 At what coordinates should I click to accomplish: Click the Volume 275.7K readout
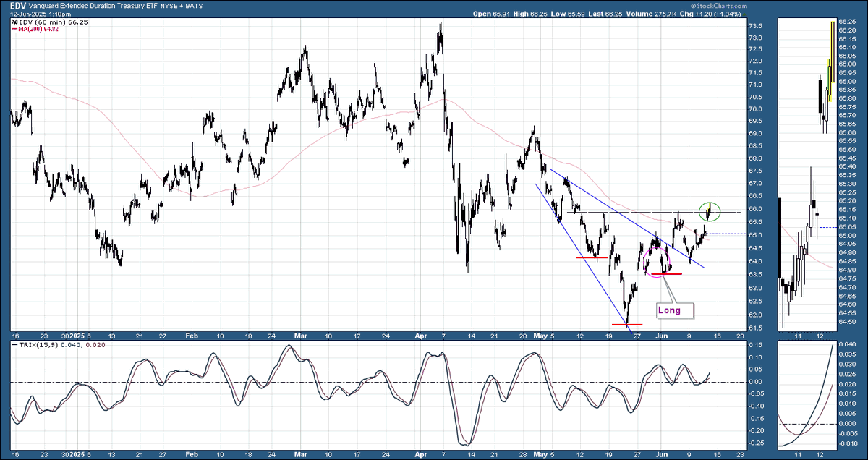[x=652, y=14]
